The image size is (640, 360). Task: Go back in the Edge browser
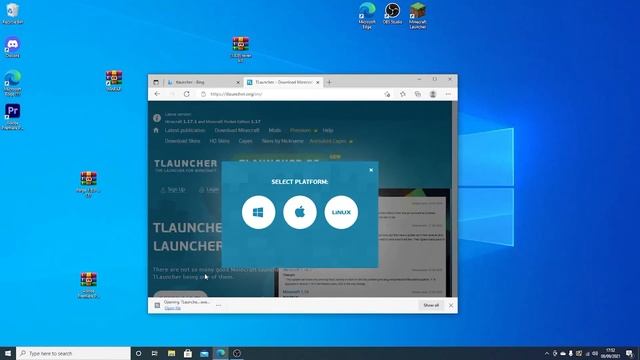tap(157, 94)
